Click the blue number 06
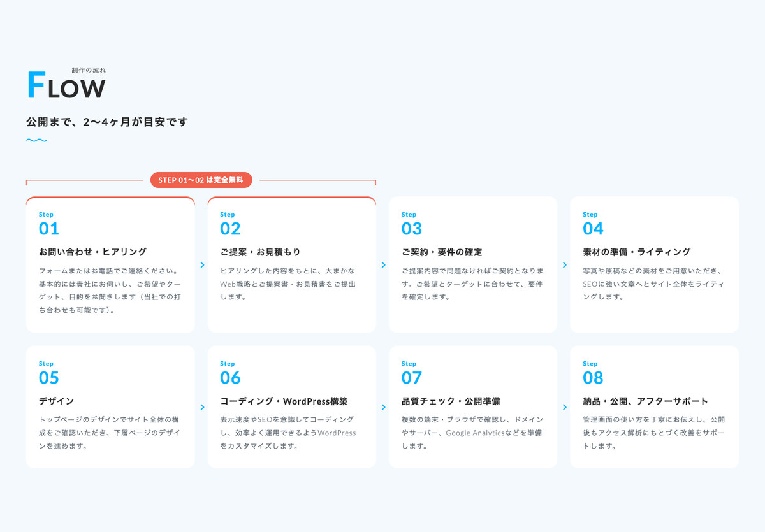Screen dimensions: 765x532 tap(231, 378)
